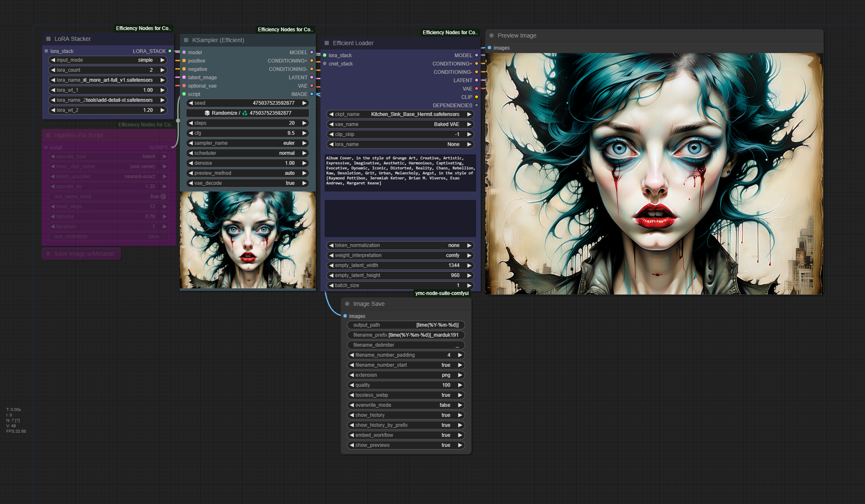Click the images input connector on Image Save
Viewport: 865px width, 504px height.
(x=345, y=316)
